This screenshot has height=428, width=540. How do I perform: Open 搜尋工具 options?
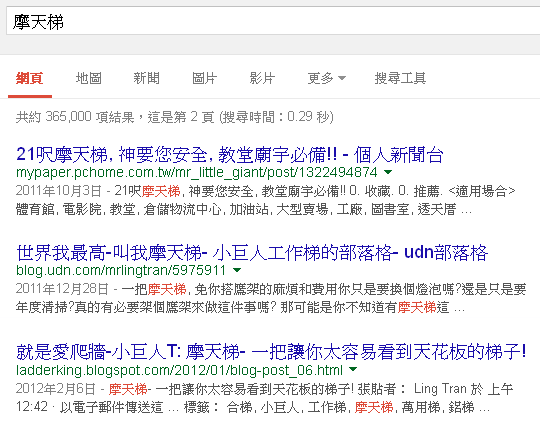coord(400,79)
